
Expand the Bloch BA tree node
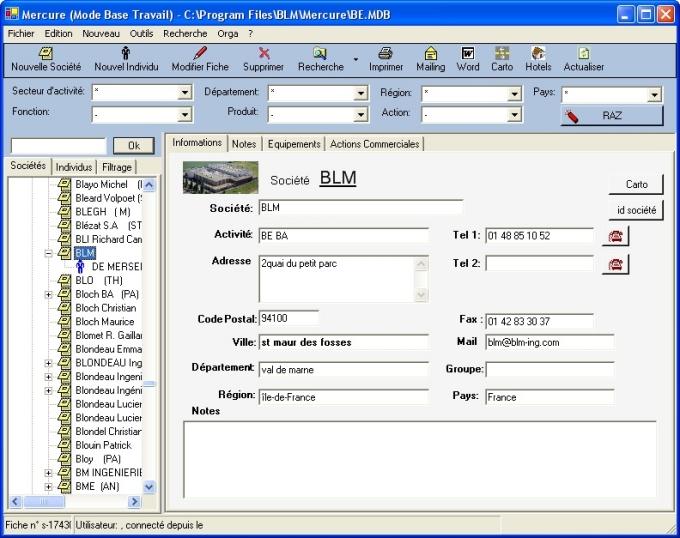(48, 295)
